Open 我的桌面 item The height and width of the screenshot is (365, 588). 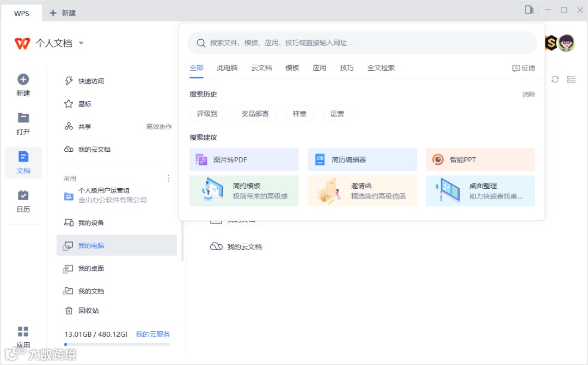click(117, 269)
